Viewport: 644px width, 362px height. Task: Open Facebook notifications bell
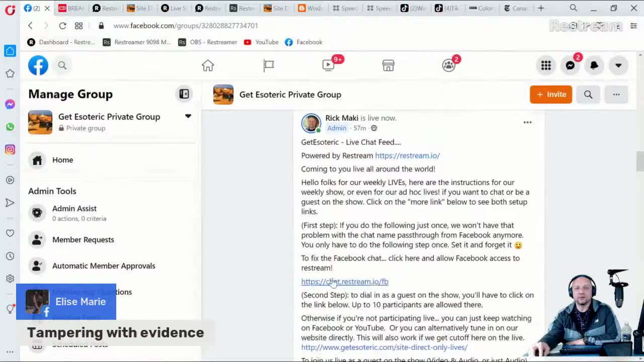tap(594, 65)
